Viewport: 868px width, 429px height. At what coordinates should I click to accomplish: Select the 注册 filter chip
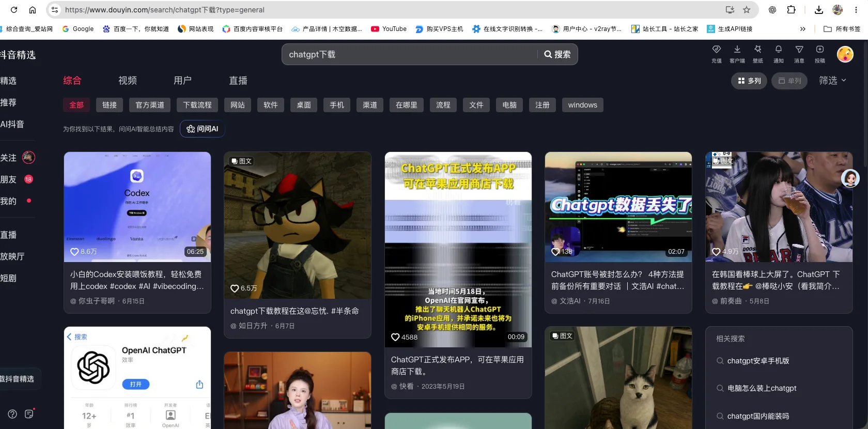pyautogui.click(x=542, y=105)
